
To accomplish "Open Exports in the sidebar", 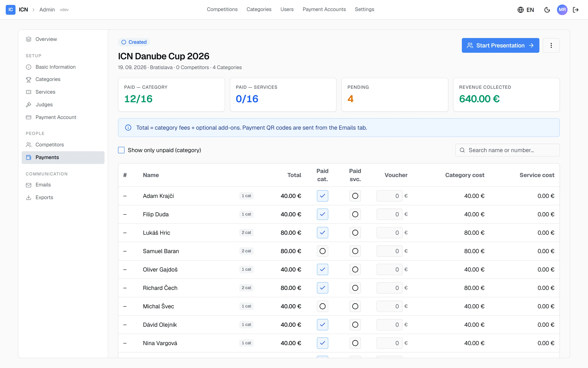I will pos(63,197).
